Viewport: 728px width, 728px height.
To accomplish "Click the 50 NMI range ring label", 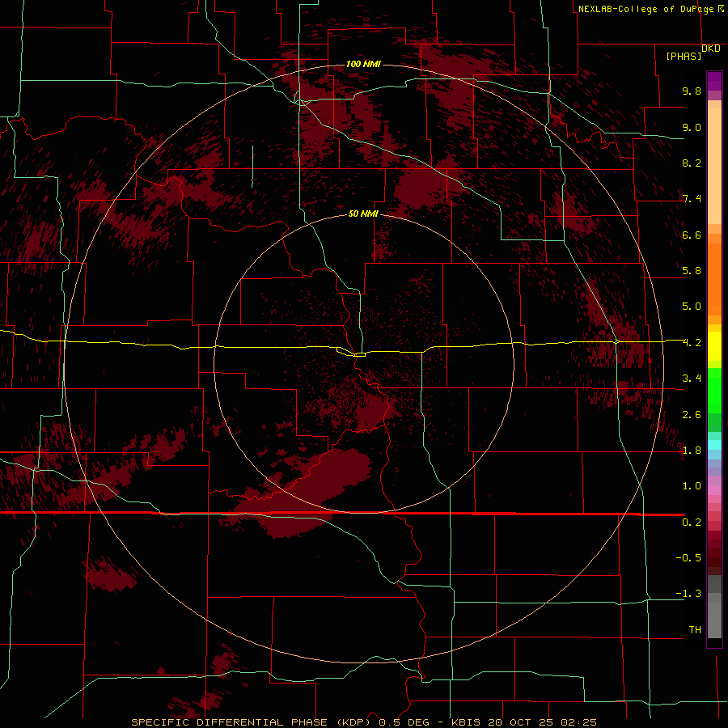I will (363, 214).
